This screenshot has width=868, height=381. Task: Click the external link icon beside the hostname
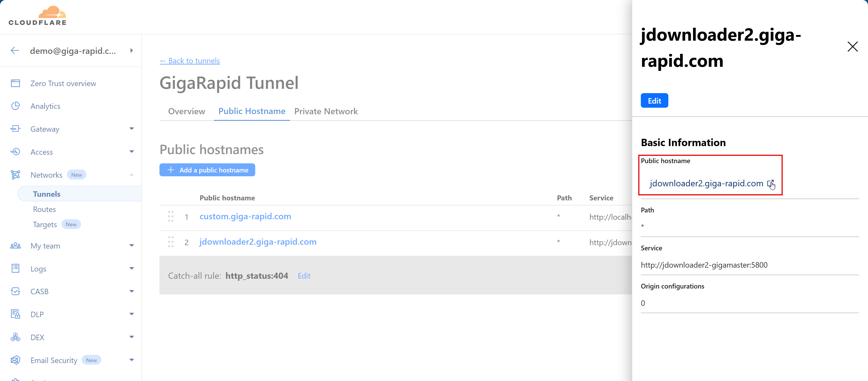[770, 184]
